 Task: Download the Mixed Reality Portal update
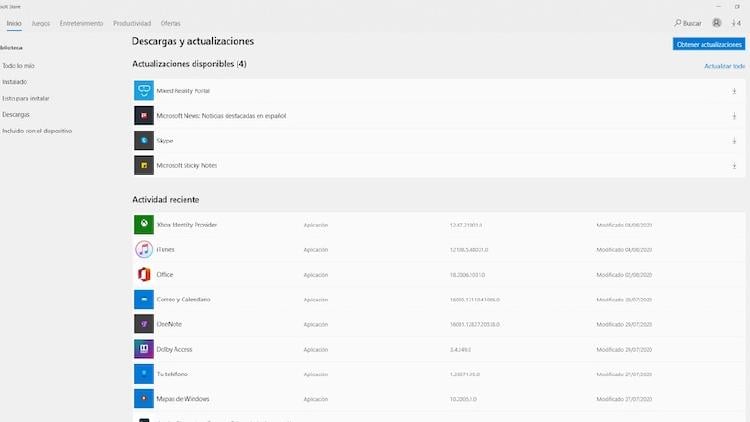coord(734,91)
